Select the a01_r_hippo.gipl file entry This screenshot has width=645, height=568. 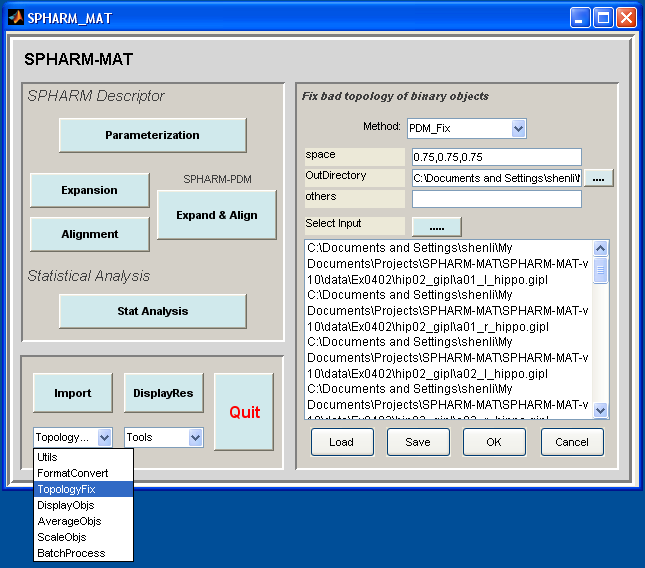click(x=448, y=311)
